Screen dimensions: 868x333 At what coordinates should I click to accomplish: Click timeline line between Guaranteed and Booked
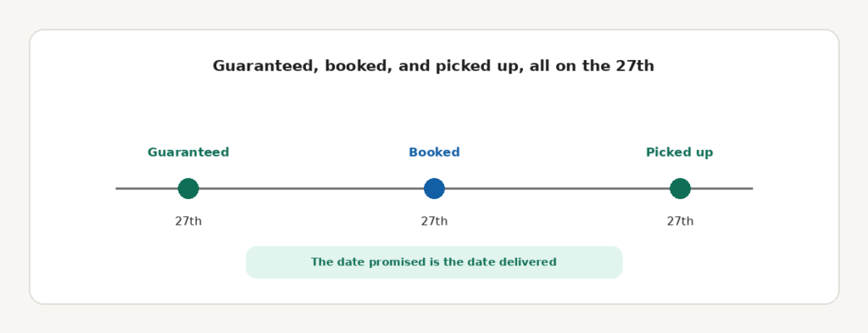click(x=311, y=189)
